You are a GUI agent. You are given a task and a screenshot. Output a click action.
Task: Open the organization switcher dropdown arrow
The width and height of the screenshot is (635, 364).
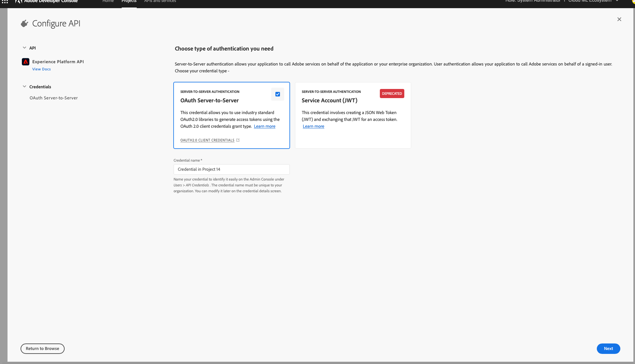click(x=617, y=1)
